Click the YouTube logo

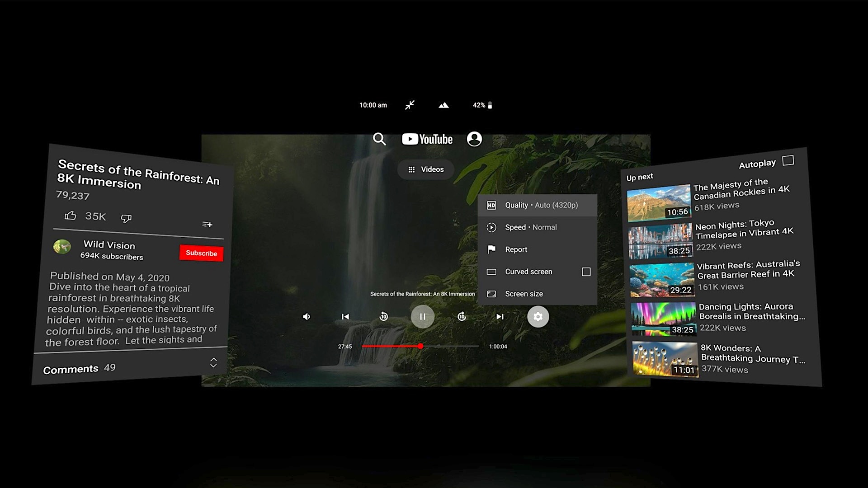coord(427,139)
